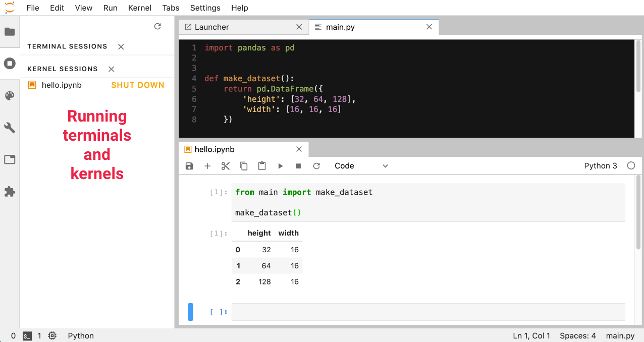
Task: Open the notebook tools wrench icon
Action: (x=10, y=128)
